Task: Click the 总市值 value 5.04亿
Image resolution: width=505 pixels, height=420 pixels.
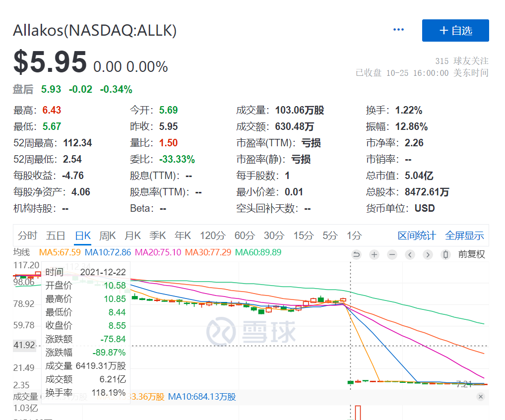Action: [x=419, y=176]
